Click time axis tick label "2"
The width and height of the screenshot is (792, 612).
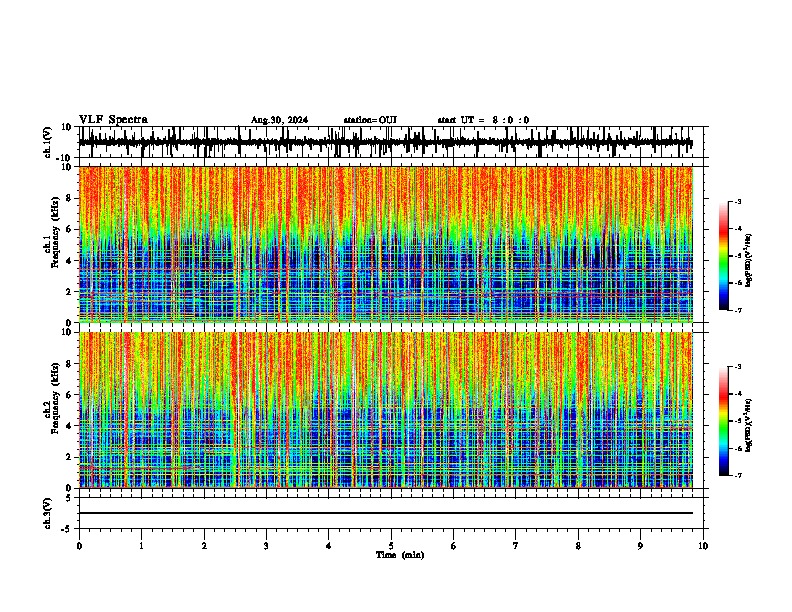coord(204,546)
